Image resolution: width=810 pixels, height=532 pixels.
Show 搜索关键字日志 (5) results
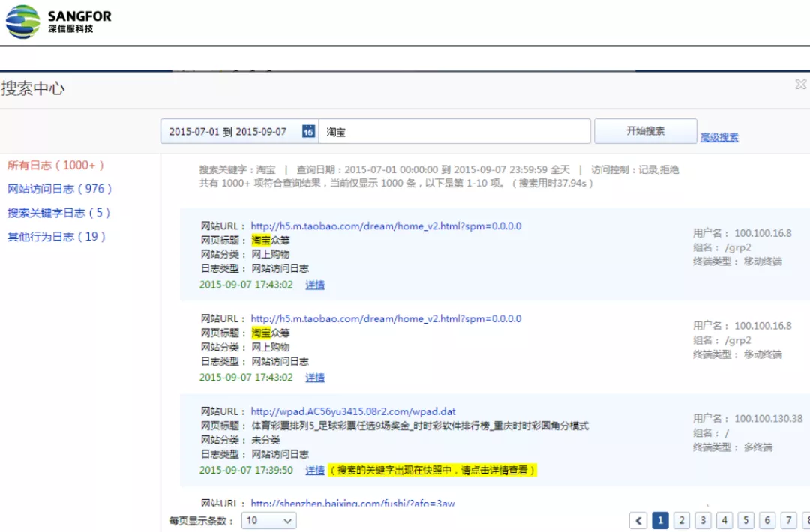tap(58, 213)
